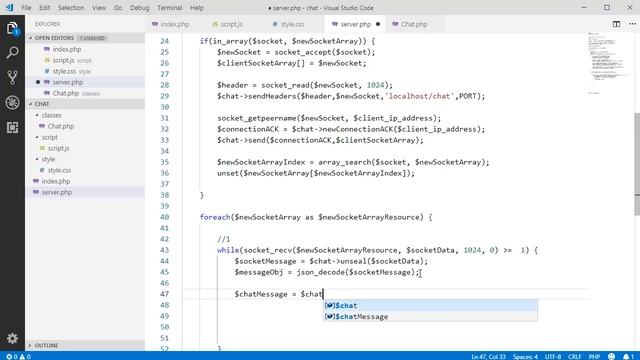Image resolution: width=640 pixels, height=360 pixels.
Task: Click PHP language mode selector
Action: [594, 356]
